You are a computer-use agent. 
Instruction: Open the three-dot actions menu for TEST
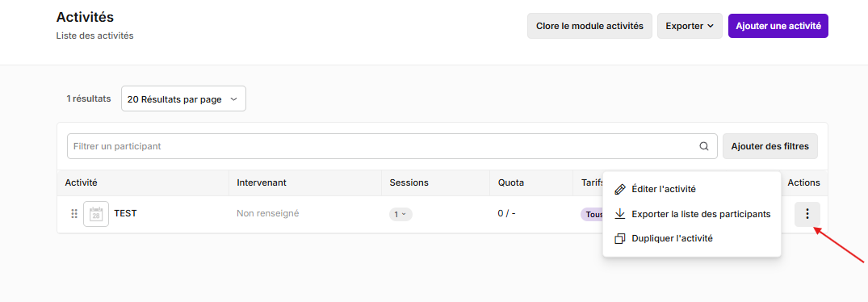[807, 214]
